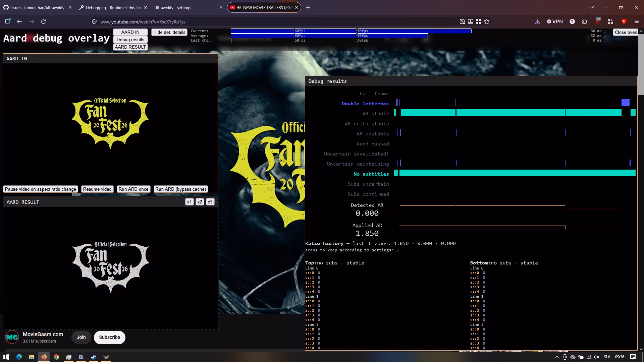The image size is (644, 362).
Task: Subscribe to MovieGasm.com channel
Action: (109, 337)
